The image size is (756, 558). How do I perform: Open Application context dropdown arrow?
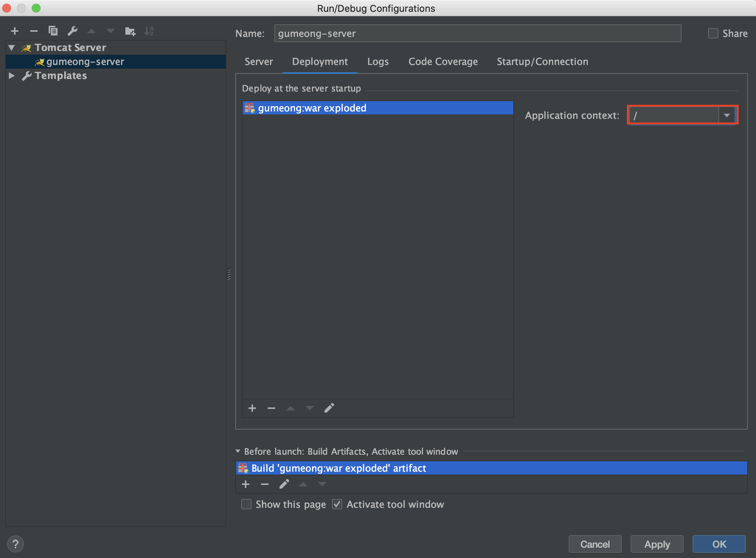(x=726, y=116)
